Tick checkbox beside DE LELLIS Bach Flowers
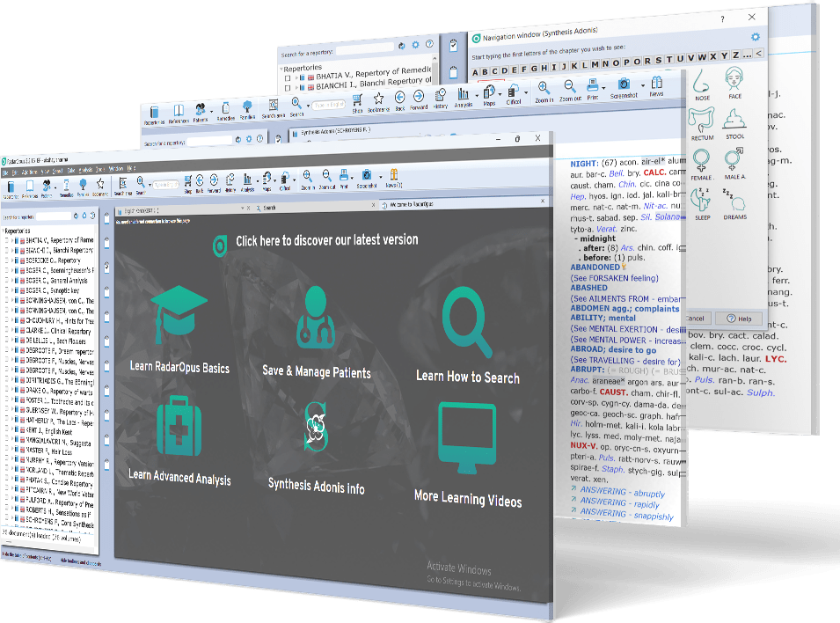The width and height of the screenshot is (840, 623). click(7, 340)
